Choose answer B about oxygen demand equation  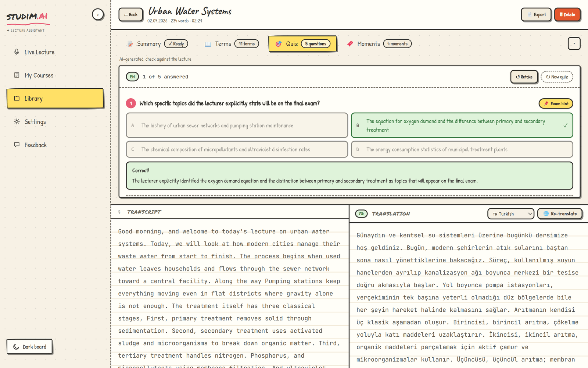coord(462,125)
